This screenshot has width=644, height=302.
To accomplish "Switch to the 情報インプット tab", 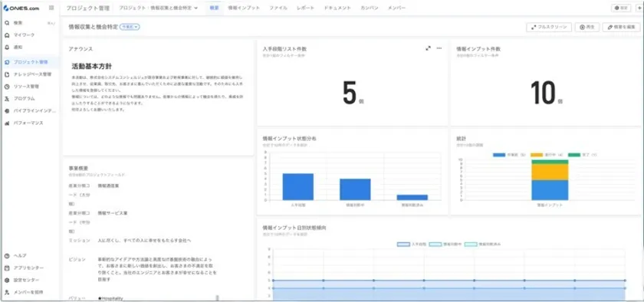I will tap(244, 8).
